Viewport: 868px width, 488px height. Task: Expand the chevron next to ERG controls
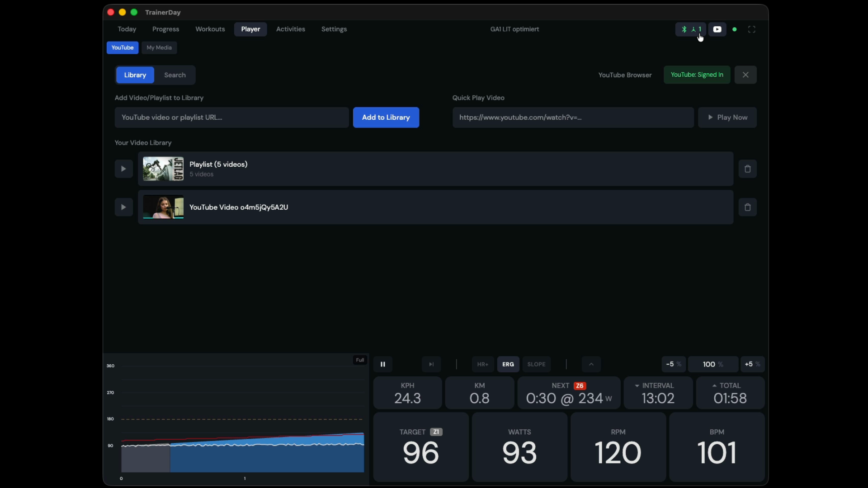click(x=590, y=364)
